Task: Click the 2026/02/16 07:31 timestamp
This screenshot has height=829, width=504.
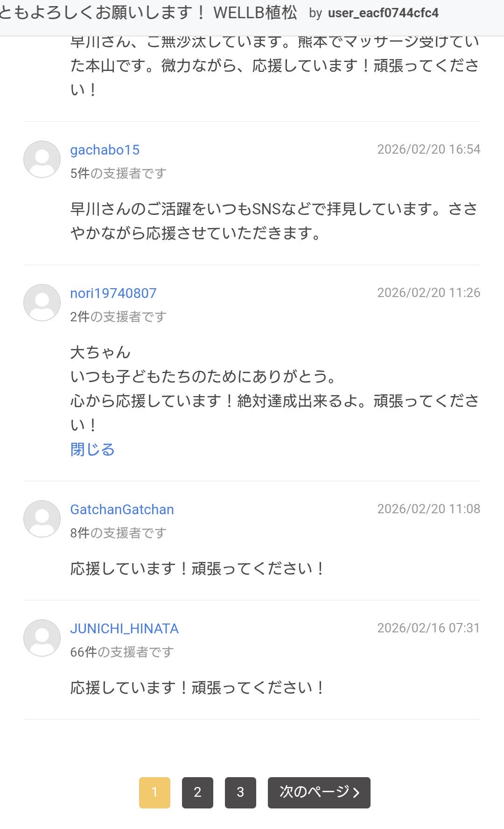Action: [428, 628]
